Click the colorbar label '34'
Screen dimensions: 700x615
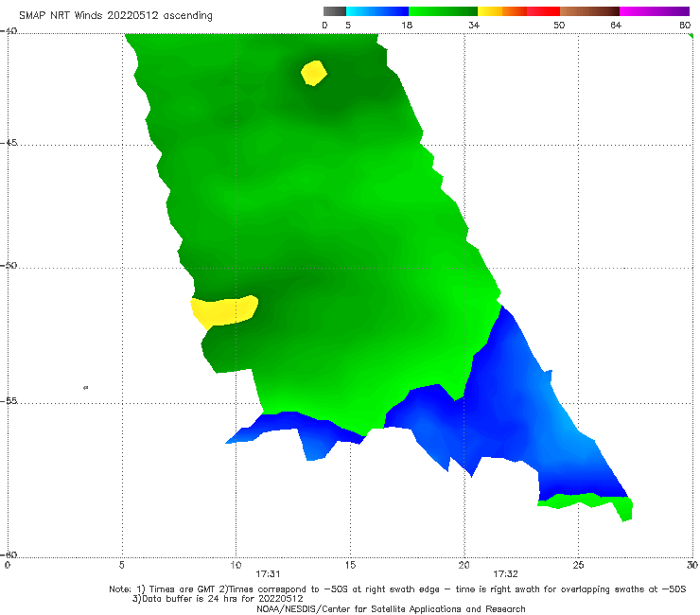474,26
